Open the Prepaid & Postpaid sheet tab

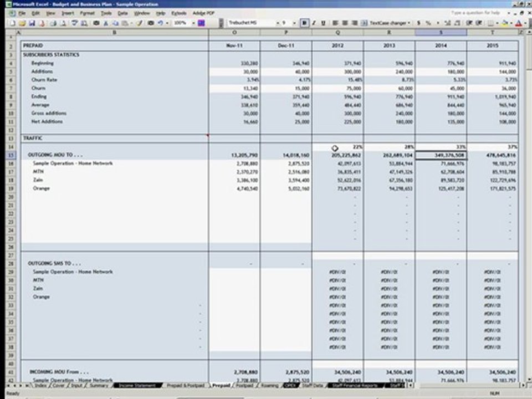185,386
